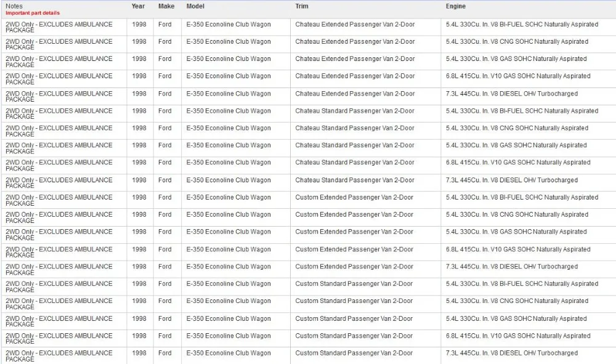The height and width of the screenshot is (364, 616).
Task: Click the Model column header
Action: click(x=195, y=6)
